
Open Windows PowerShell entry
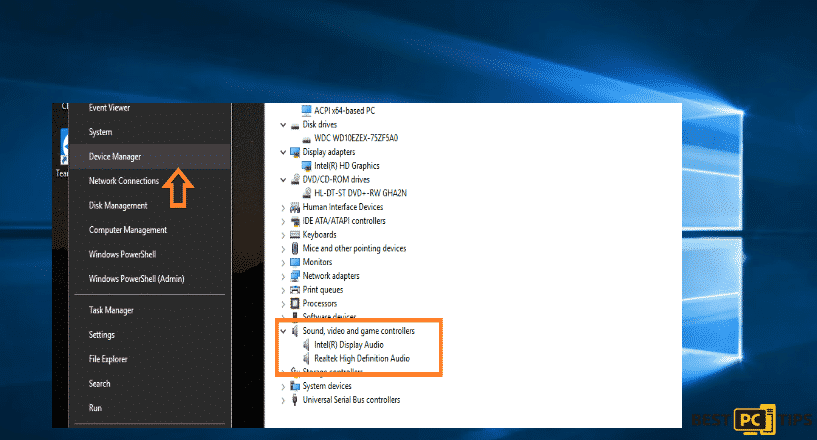click(150, 254)
